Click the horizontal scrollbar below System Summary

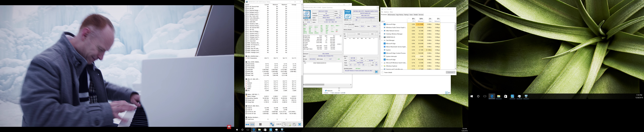[314, 85]
